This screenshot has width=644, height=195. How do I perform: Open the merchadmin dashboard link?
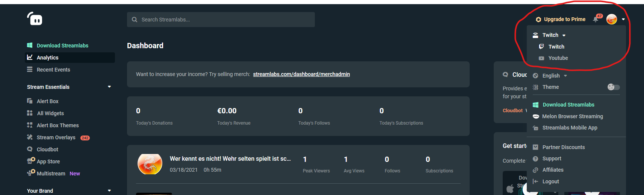[301, 74]
